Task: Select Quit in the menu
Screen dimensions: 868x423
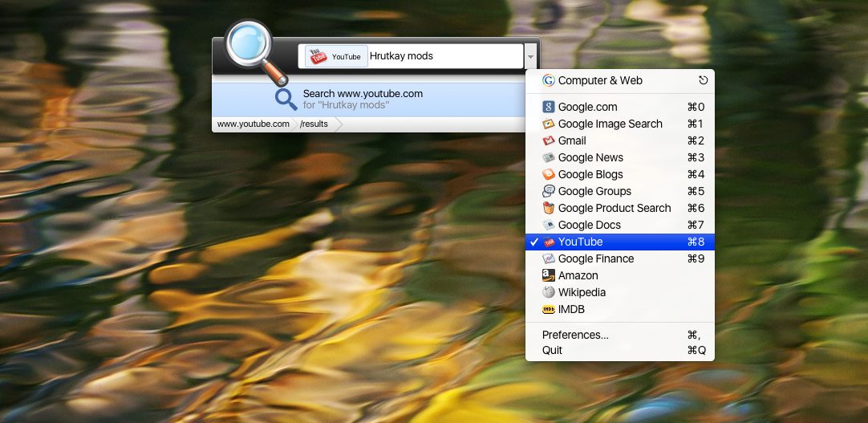Action: point(552,350)
